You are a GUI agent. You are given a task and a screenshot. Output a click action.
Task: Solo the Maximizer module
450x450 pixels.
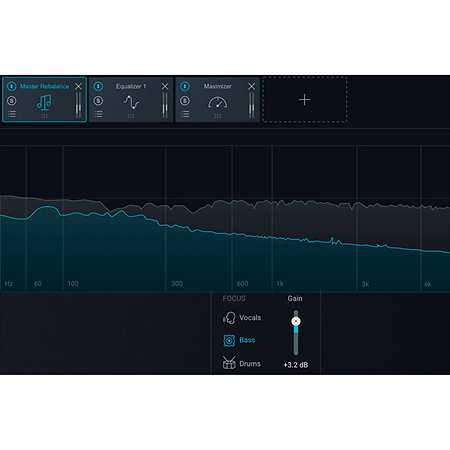point(185,101)
